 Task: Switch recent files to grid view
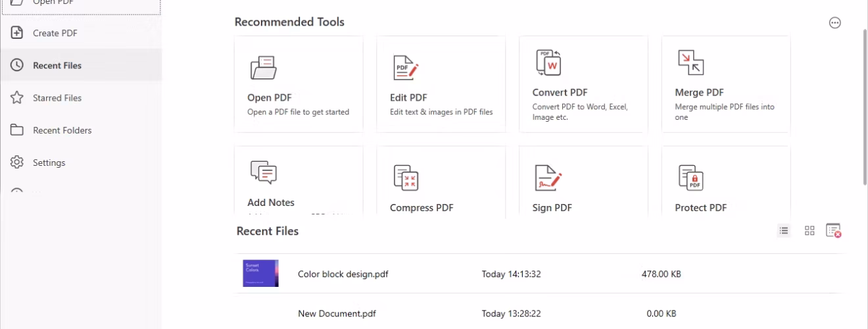809,230
